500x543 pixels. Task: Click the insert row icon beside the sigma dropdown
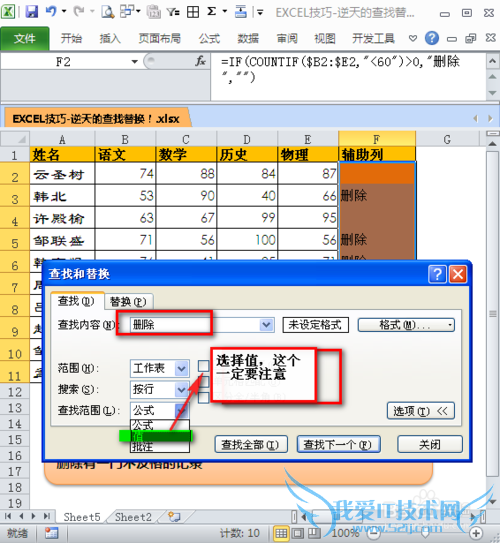241,12
